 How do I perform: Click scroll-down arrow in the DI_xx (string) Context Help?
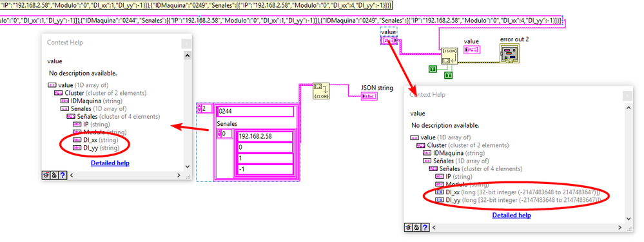(188, 166)
